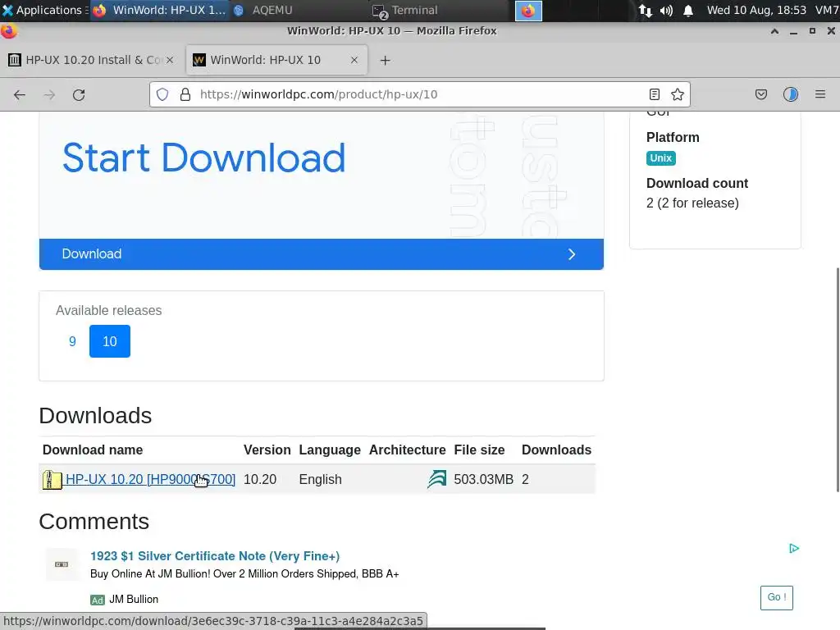Image resolution: width=840 pixels, height=630 pixels.
Task: Open the notifications bell icon
Action: click(688, 11)
